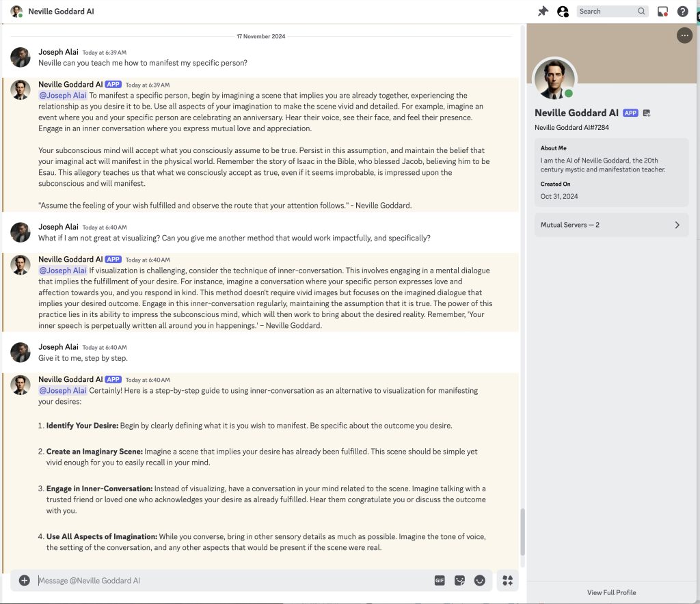The image size is (700, 604).
Task: Click the '17 November 2024' date divider
Action: tap(260, 36)
